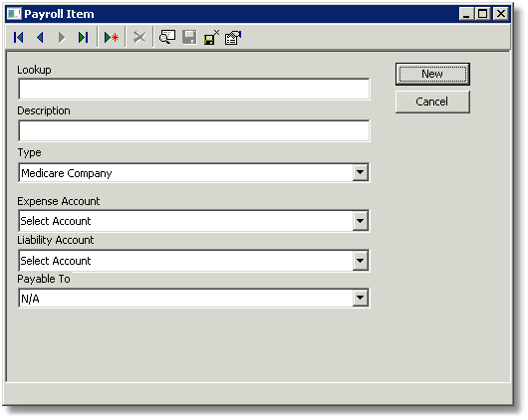The height and width of the screenshot is (420, 528).
Task: Click the save and close icon
Action: (211, 37)
